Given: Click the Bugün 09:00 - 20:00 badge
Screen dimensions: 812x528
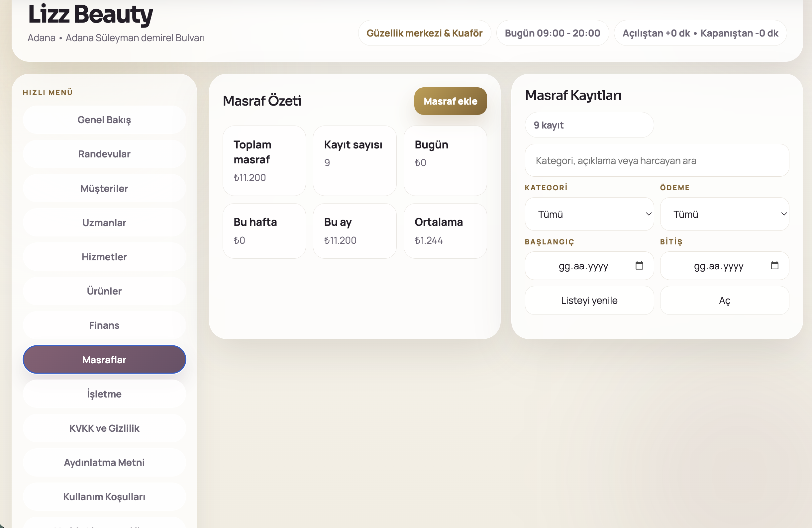Looking at the screenshot, I should (x=553, y=33).
